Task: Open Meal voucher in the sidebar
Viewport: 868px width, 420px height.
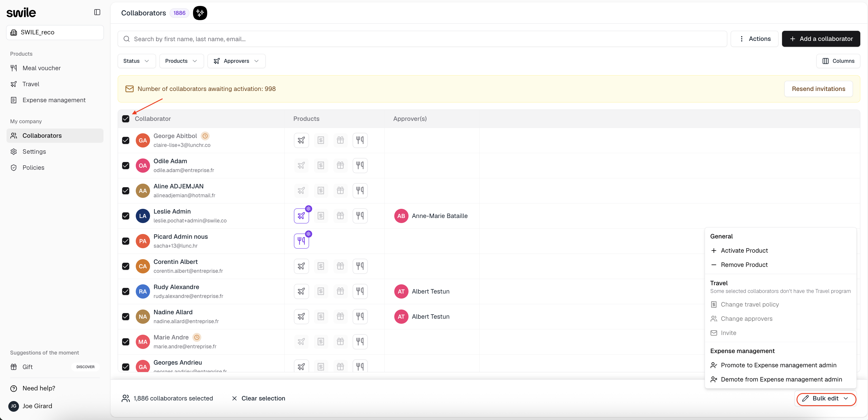Action: pyautogui.click(x=55, y=68)
